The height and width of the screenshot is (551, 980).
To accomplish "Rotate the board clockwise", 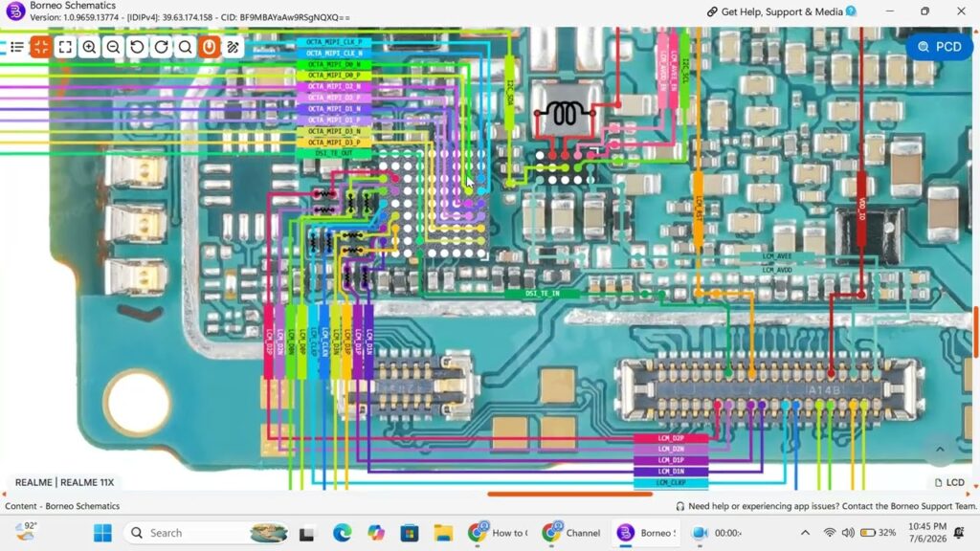I will (x=161, y=47).
